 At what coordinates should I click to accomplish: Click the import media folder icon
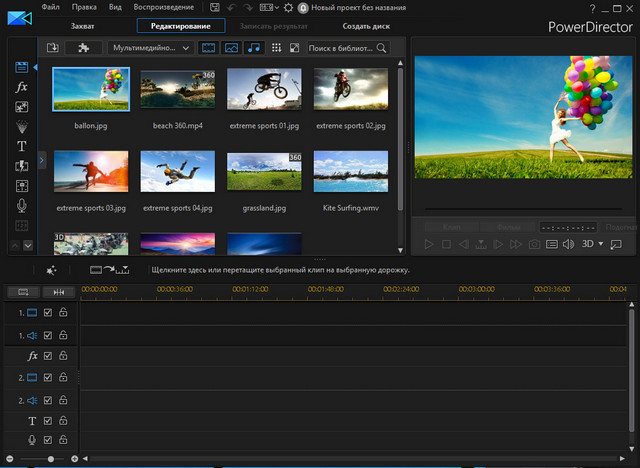coord(53,47)
